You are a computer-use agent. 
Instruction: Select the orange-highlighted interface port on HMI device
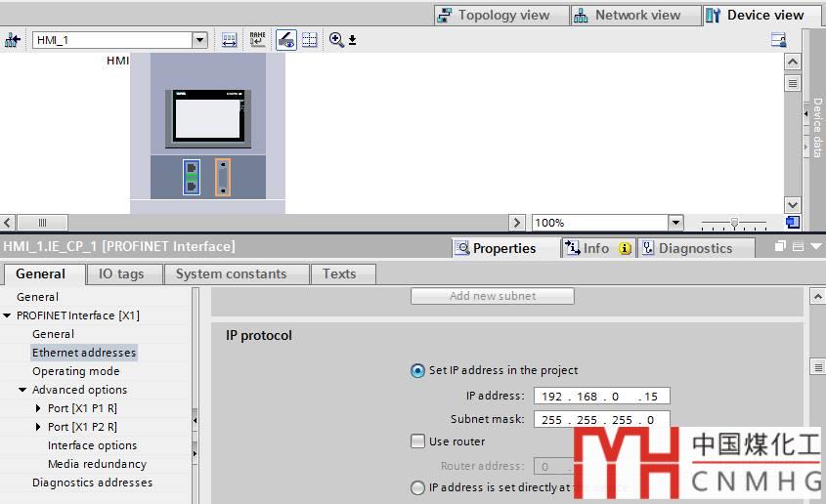[223, 177]
